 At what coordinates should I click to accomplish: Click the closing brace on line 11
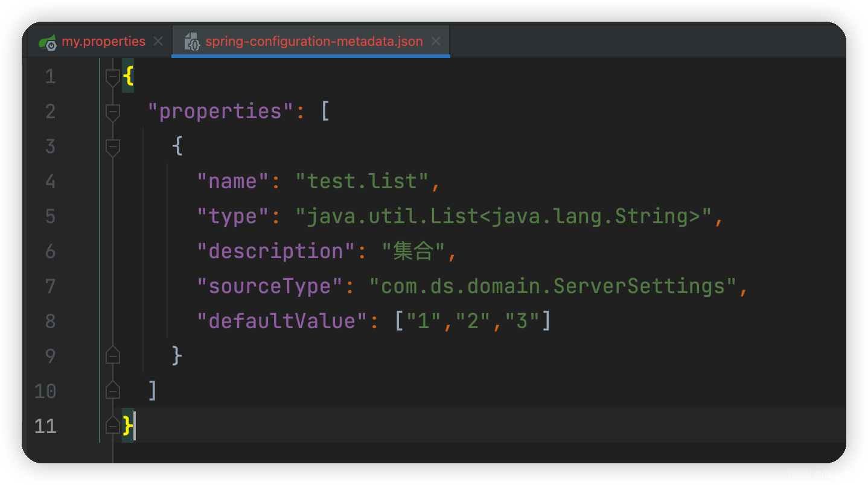click(x=128, y=426)
